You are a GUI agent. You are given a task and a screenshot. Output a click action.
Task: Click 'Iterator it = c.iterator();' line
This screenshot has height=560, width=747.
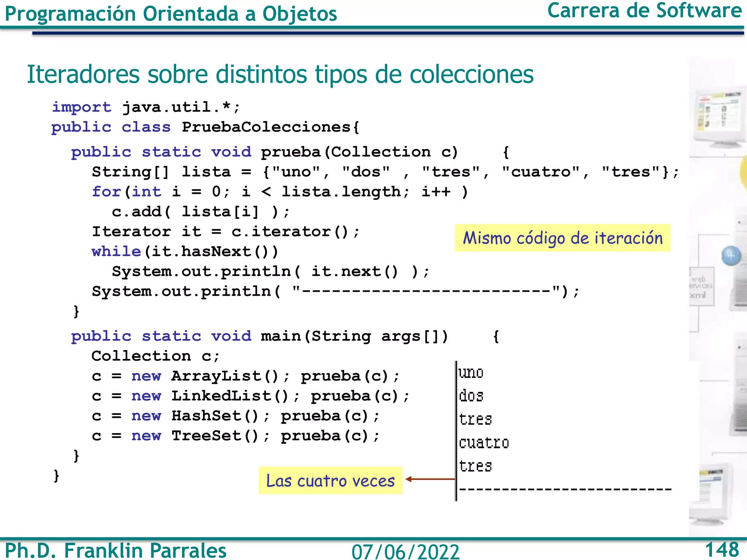(226, 232)
